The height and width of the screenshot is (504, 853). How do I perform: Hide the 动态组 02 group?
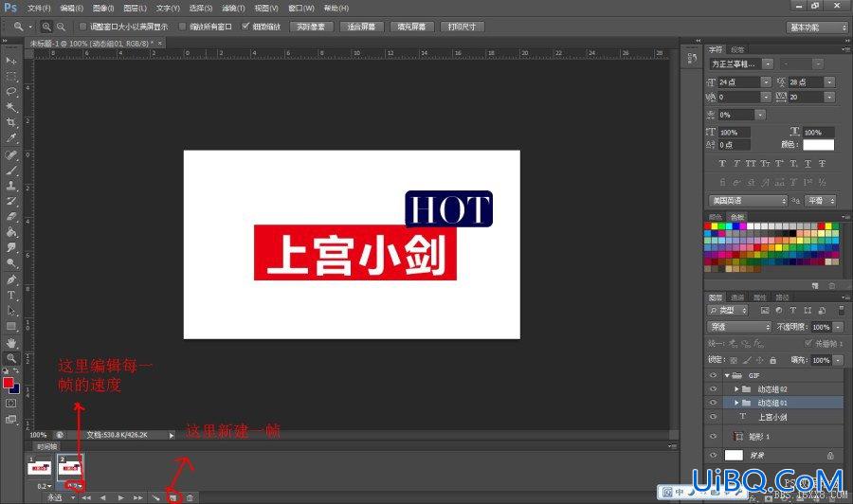tap(713, 388)
